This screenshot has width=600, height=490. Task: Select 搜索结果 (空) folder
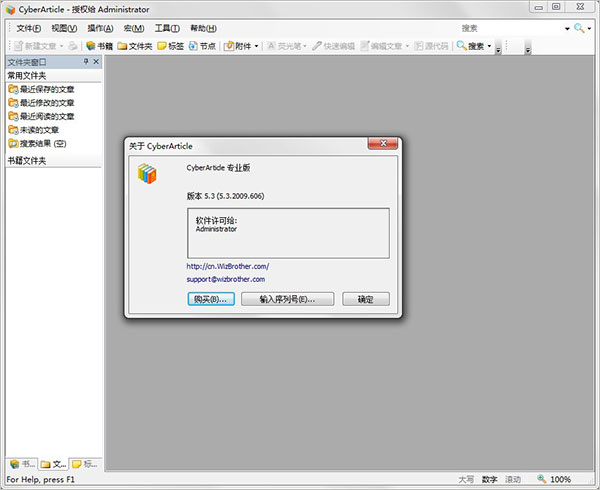[37, 143]
